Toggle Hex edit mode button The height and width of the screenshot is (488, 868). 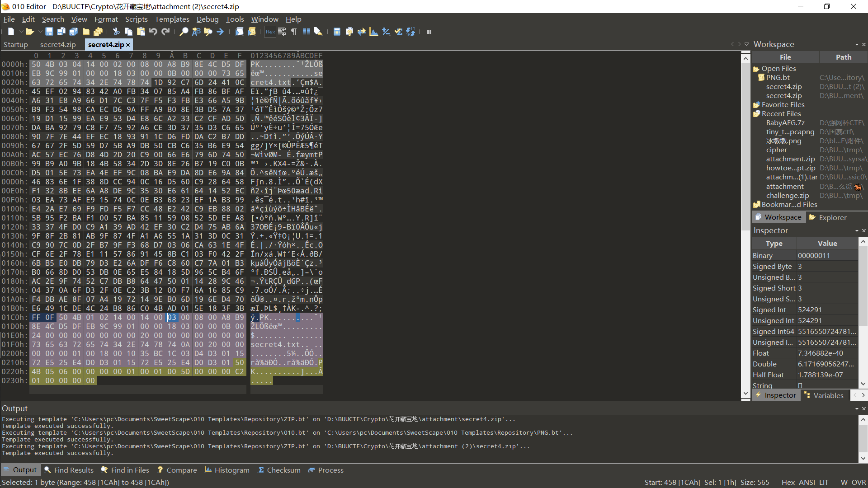point(270,32)
